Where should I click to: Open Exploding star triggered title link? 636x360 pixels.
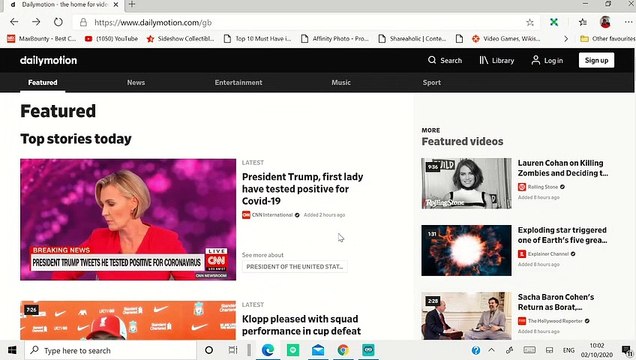(x=563, y=235)
